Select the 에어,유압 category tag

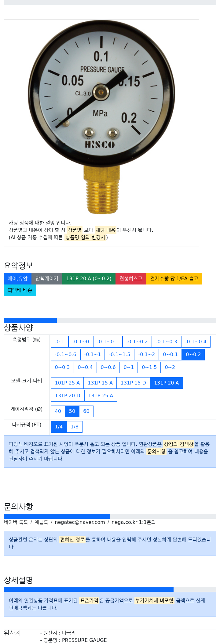(x=17, y=278)
